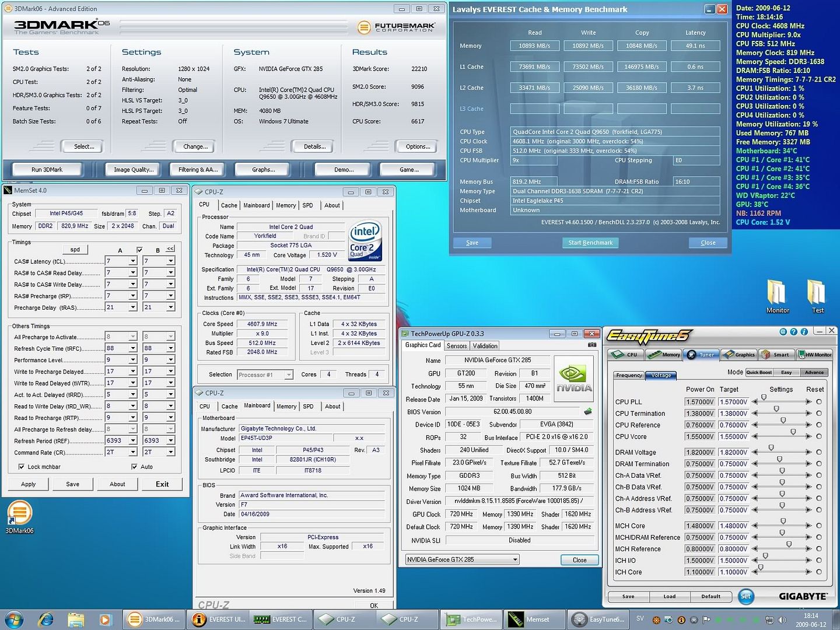Open Performance Level channel B dropdown
This screenshot has height=630, width=840.
coord(171,360)
